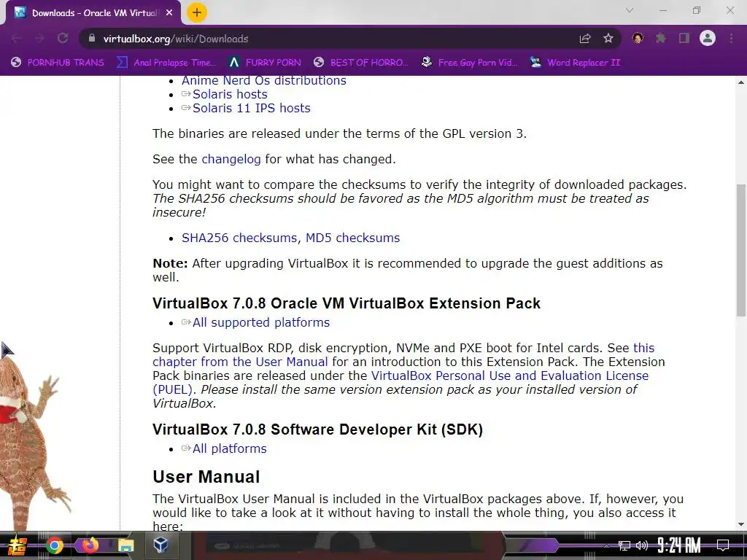The width and height of the screenshot is (747, 560).
Task: Open the Chrome profile account icon
Action: click(x=708, y=39)
